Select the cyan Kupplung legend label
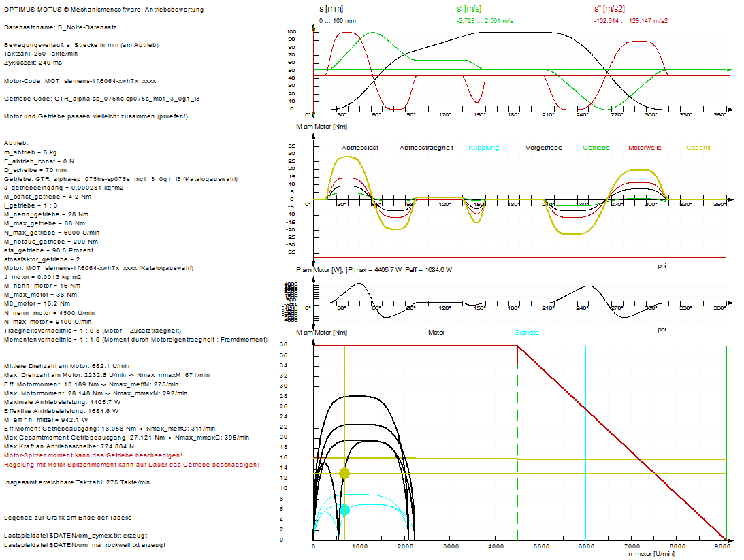The height and width of the screenshot is (560, 744). point(483,148)
